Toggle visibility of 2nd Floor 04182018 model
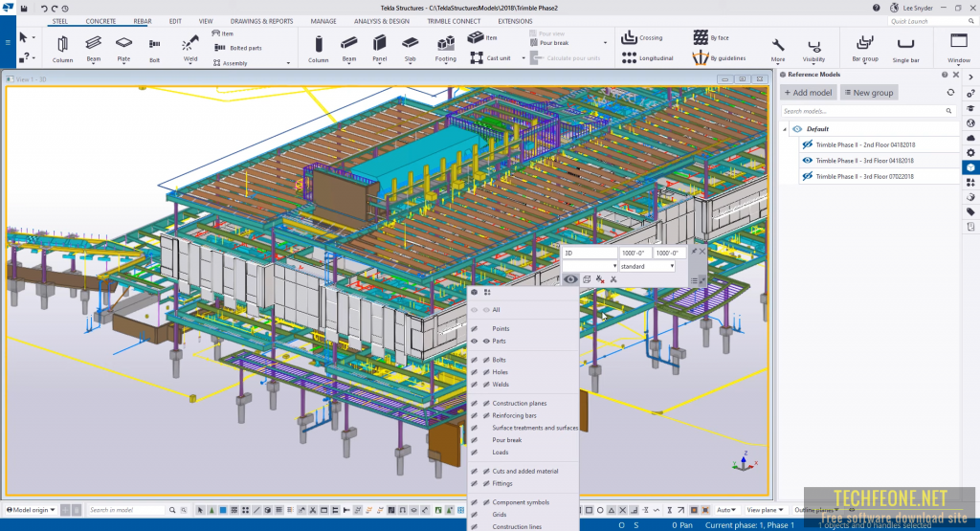Viewport: 980px width, 531px height. [808, 144]
